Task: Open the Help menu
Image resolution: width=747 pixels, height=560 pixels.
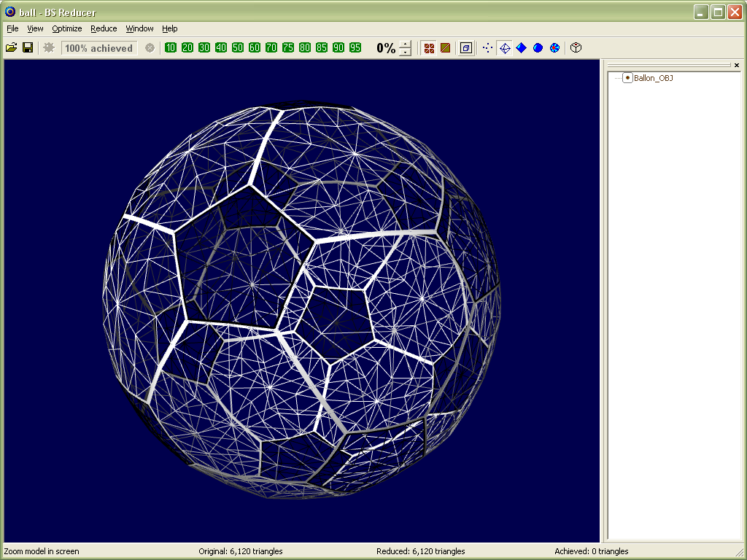Action: (169, 28)
